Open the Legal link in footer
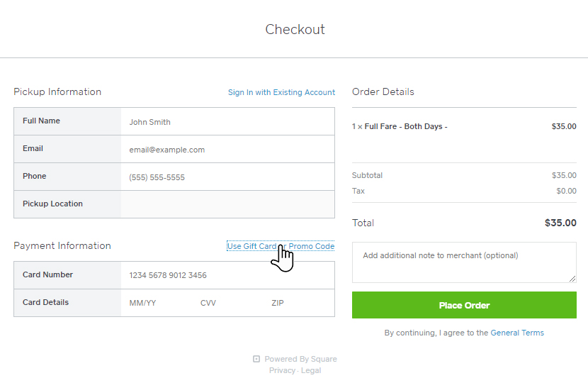The image size is (588, 383). (x=311, y=370)
